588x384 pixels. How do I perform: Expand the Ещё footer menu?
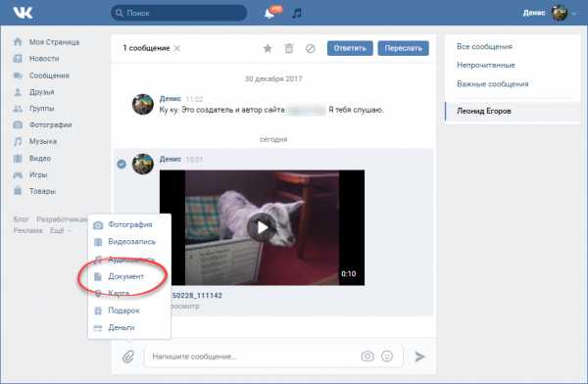60,230
